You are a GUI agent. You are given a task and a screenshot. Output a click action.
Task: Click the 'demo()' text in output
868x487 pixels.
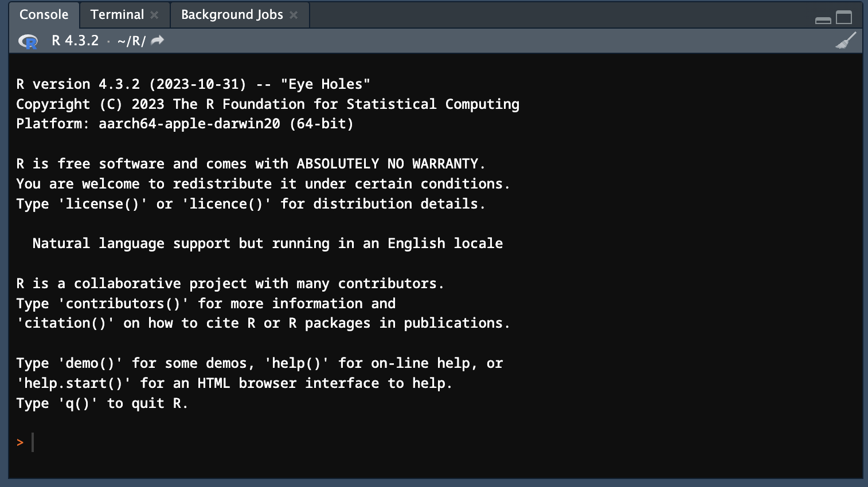[90, 363]
